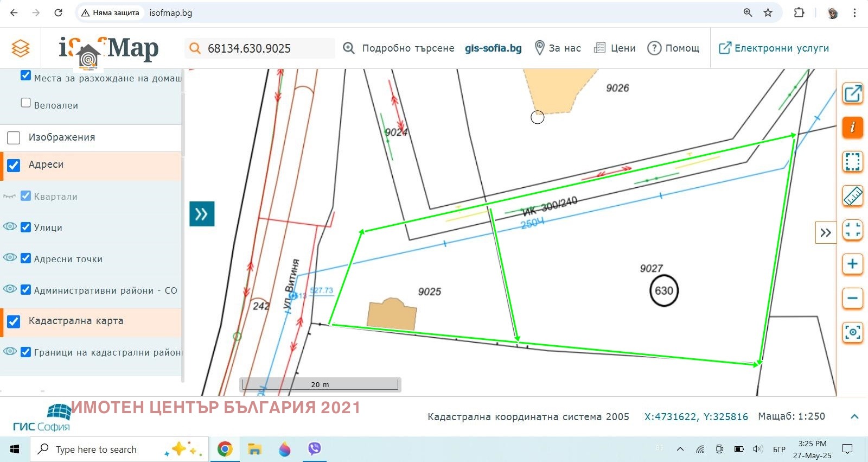Open the layers stack icon
The height and width of the screenshot is (462, 868).
(x=21, y=48)
